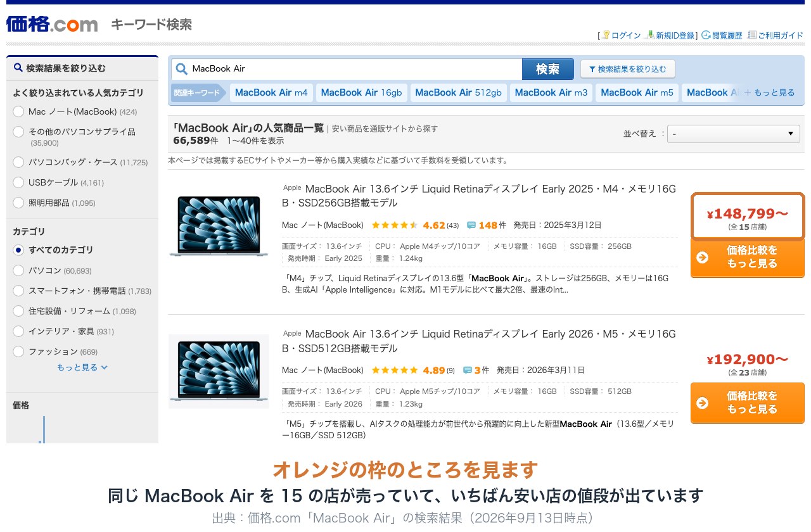Click the ご利用ガイド book icon
Viewport: 811px width, 532px height.
coord(752,35)
